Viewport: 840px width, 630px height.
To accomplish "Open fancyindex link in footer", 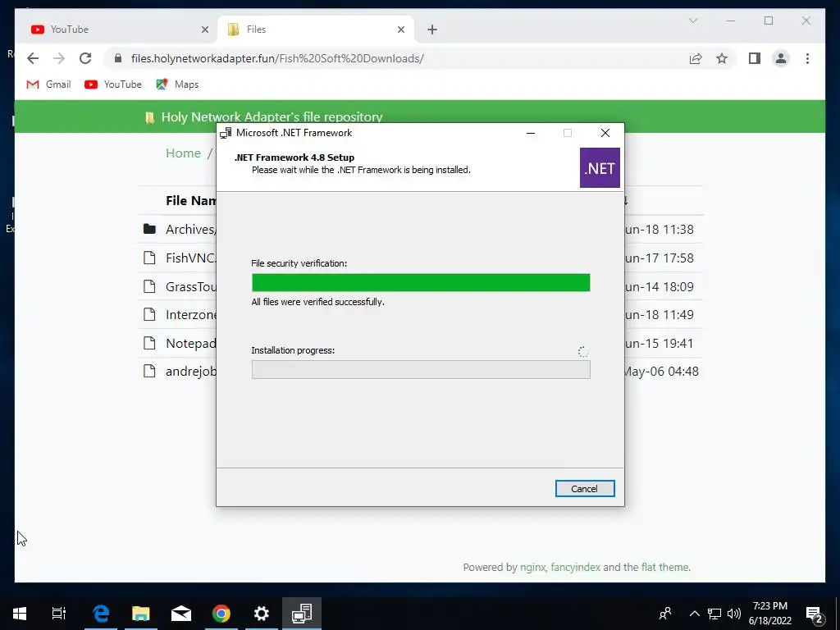I will tap(575, 568).
